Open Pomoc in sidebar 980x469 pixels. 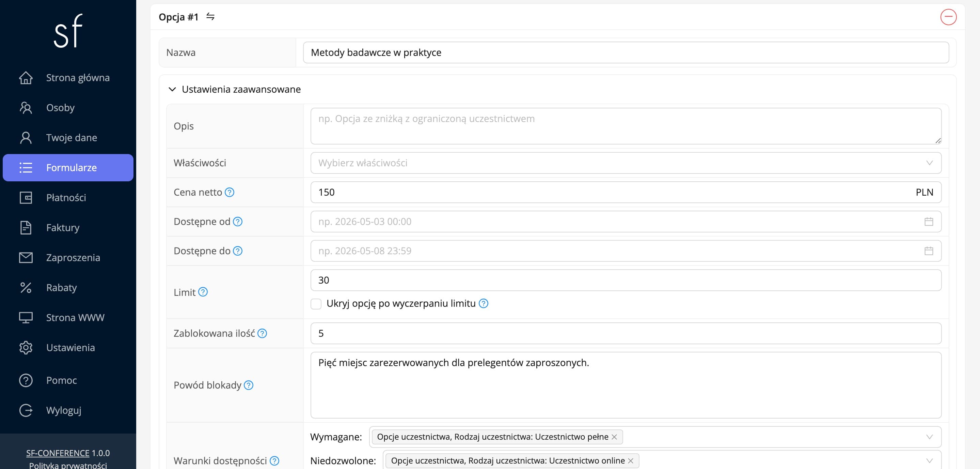tap(68, 380)
